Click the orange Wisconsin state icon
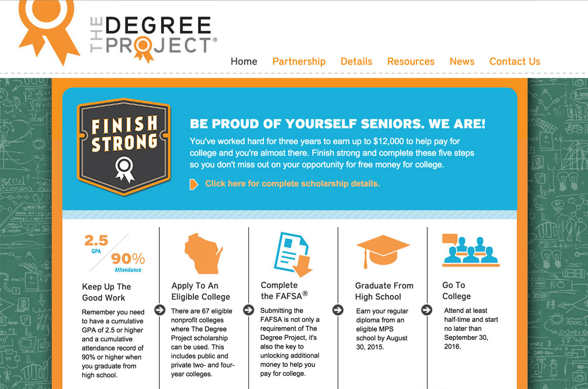Image resolution: width=588 pixels, height=389 pixels. tap(203, 253)
